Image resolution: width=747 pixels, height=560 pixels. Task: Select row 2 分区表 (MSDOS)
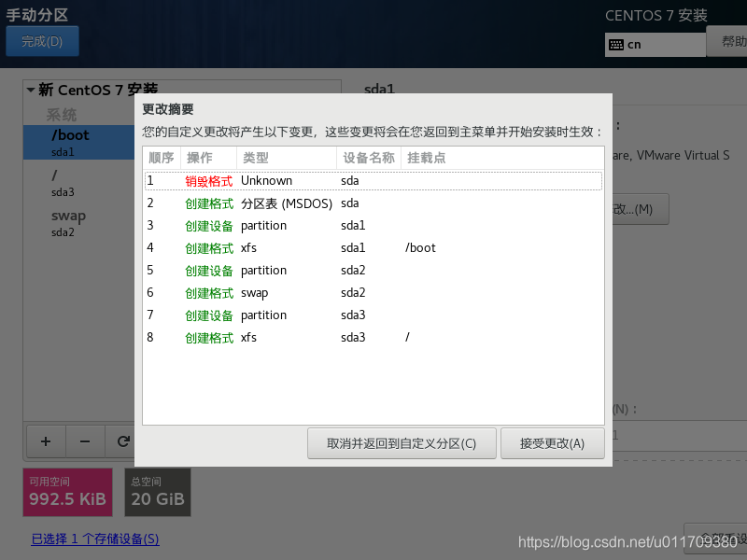coord(373,203)
